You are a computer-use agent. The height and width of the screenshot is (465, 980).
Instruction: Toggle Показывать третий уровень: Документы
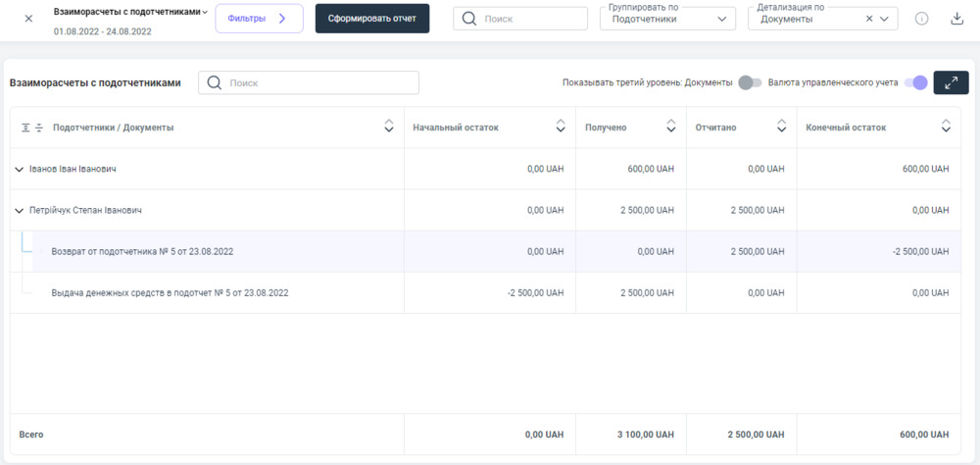tap(750, 83)
